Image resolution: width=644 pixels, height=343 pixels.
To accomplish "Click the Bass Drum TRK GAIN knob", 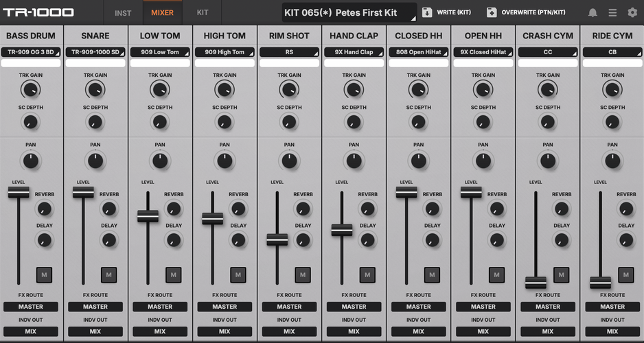I will coord(30,89).
